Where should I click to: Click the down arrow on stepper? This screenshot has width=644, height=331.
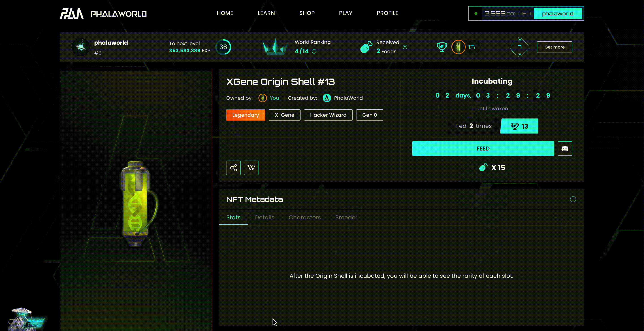point(520,54)
